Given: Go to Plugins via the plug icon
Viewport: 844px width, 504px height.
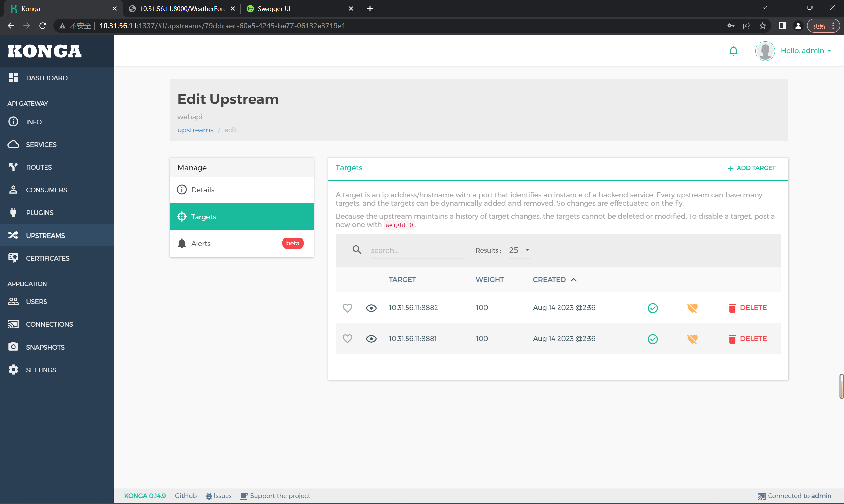Looking at the screenshot, I should tap(13, 212).
